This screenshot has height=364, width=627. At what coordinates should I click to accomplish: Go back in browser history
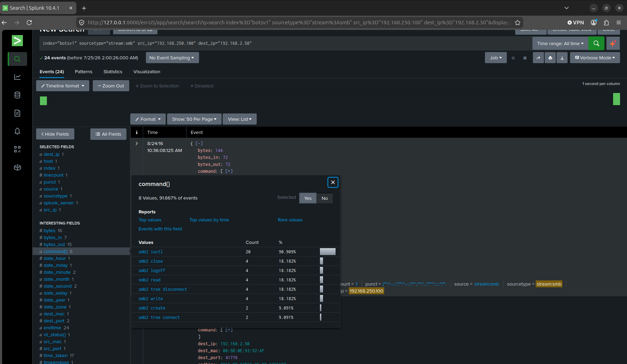(x=4, y=23)
